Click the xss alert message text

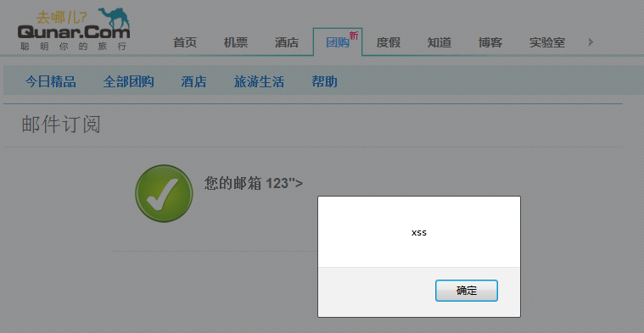[x=419, y=233]
